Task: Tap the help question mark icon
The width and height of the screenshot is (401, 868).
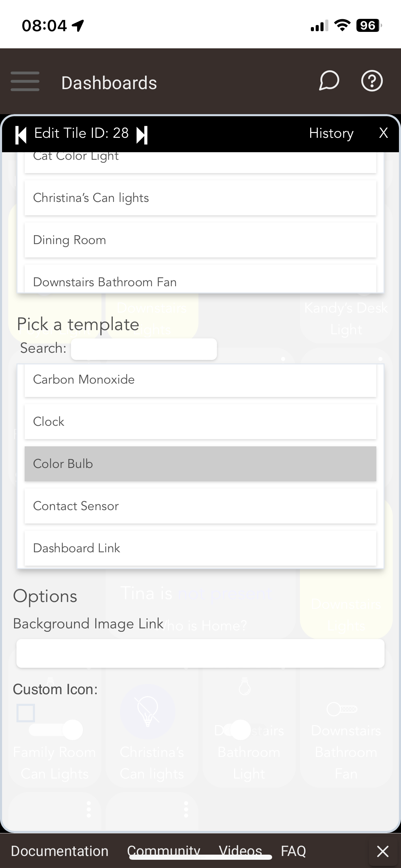Action: (372, 81)
